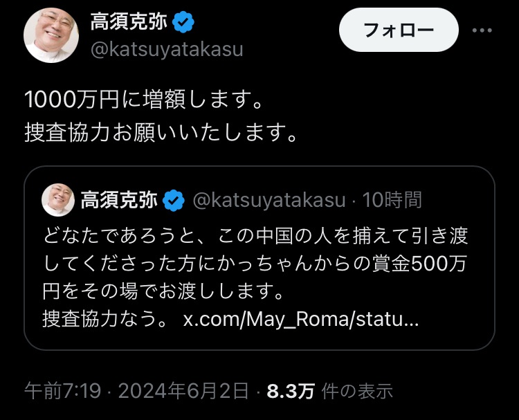This screenshot has height=420, width=519.
Task: Open the quoted tweet author name 高須克弥
Action: 119,200
